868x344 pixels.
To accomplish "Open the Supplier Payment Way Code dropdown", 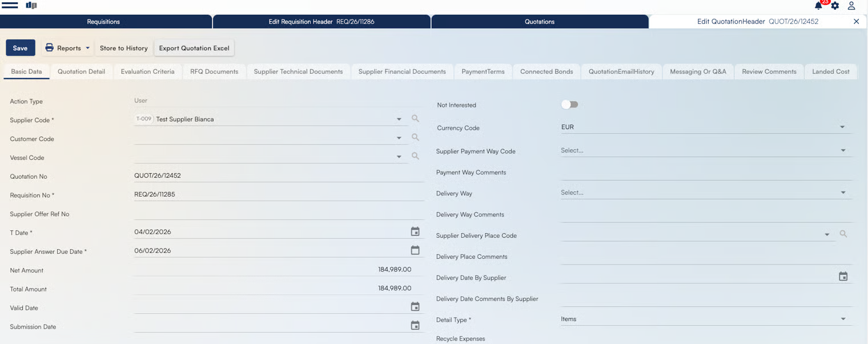I will pyautogui.click(x=842, y=151).
